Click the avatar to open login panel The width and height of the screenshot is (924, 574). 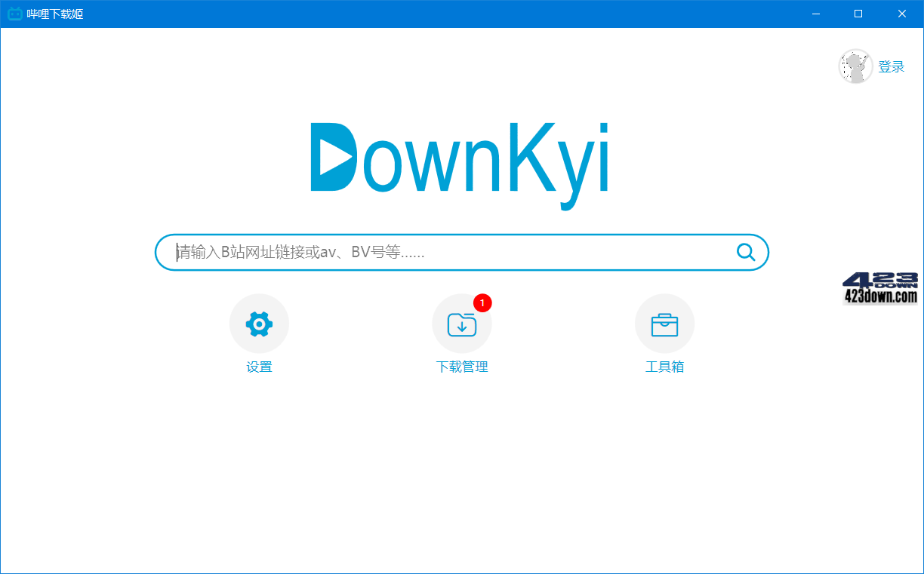point(855,66)
